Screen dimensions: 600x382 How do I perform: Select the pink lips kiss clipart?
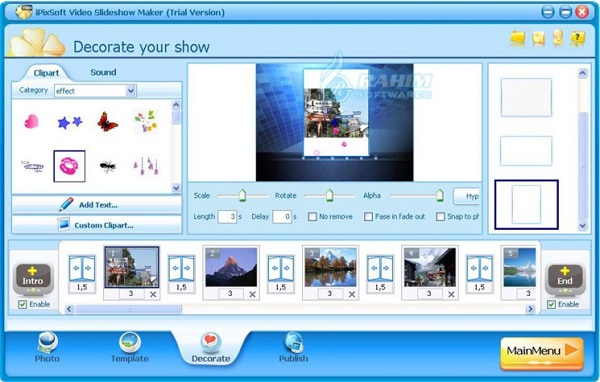tap(69, 166)
